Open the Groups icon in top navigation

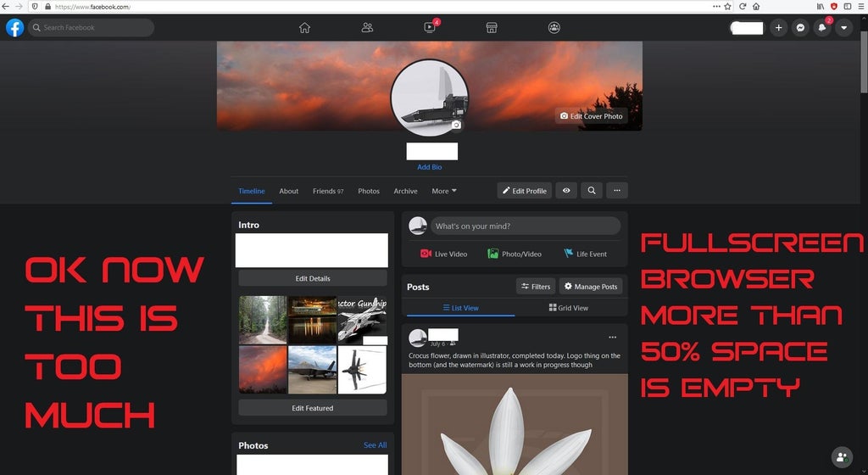click(554, 28)
